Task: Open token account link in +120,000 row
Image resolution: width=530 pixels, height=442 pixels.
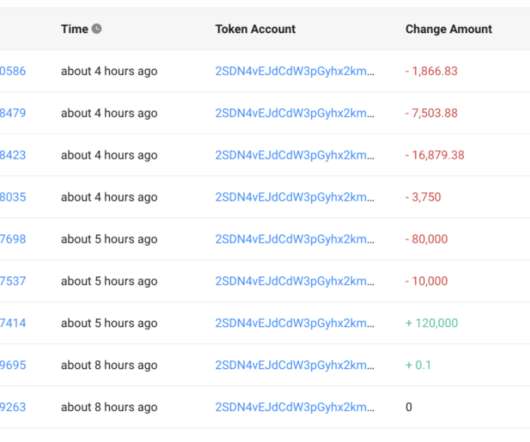Action: pyautogui.click(x=295, y=323)
